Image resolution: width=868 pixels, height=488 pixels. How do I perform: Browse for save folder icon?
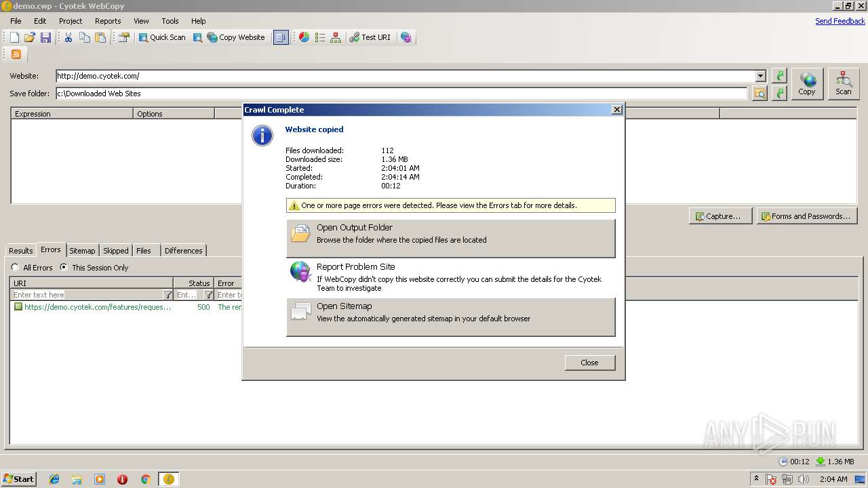760,94
